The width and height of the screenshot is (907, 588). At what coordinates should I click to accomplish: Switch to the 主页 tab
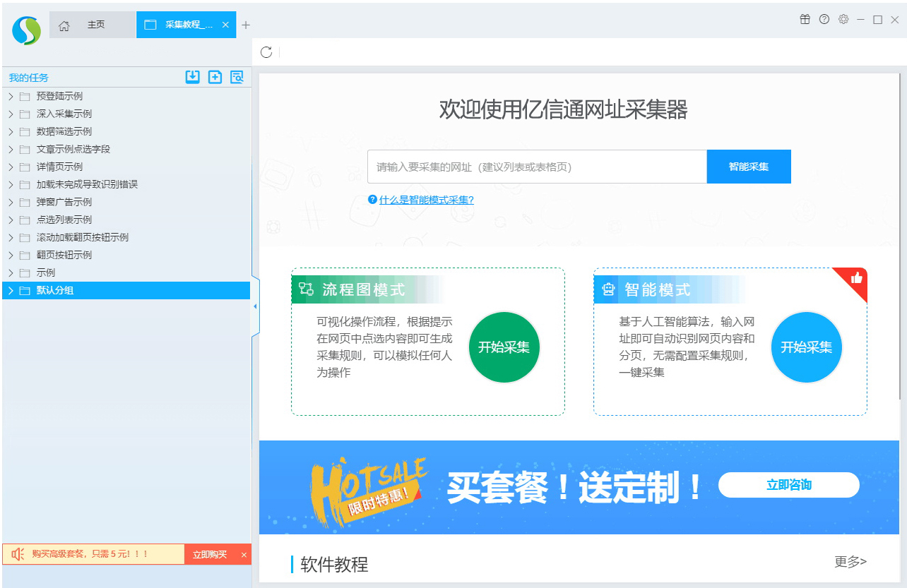click(92, 25)
